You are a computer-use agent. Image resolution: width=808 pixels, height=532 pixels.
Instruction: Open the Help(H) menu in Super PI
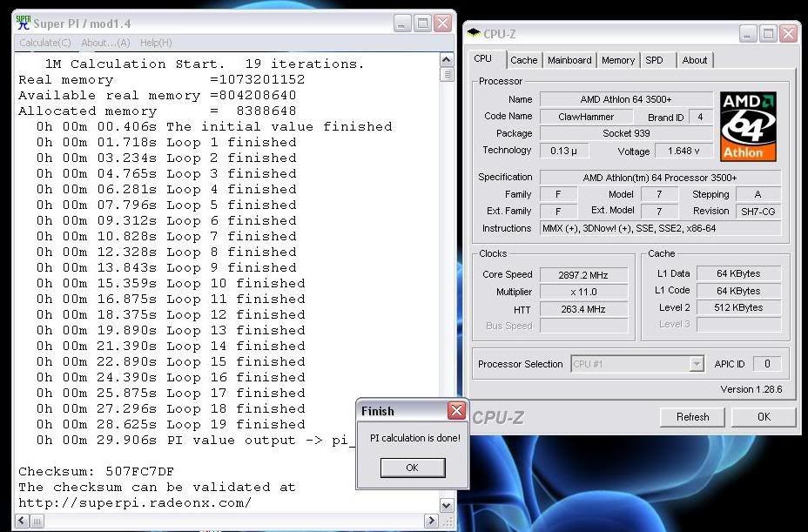156,43
